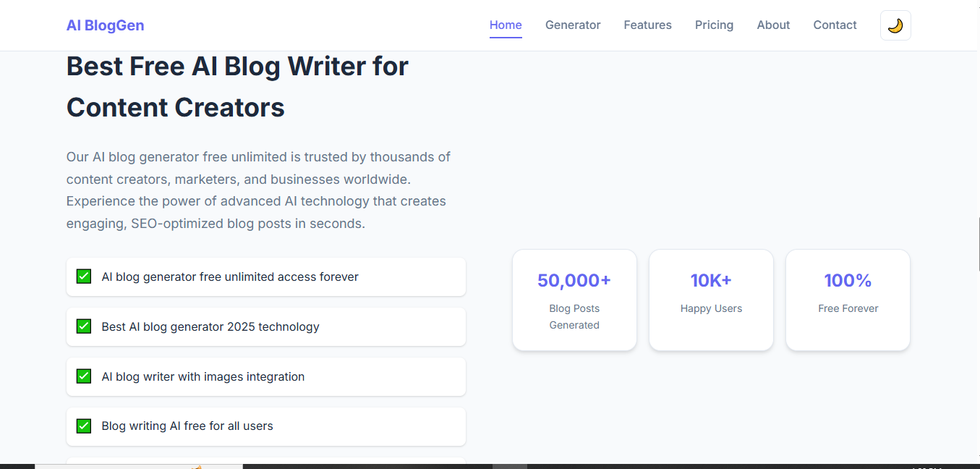Select the 50,000+ Blog Posts Generated card

(x=574, y=300)
